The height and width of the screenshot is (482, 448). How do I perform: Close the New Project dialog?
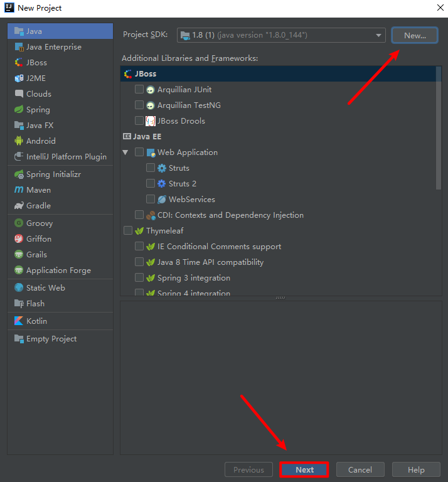440,8
